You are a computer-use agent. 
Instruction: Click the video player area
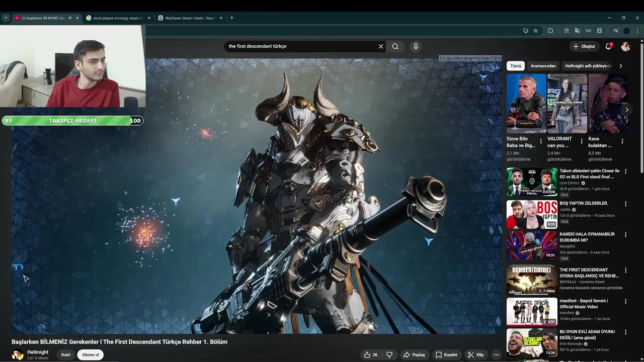point(257,196)
